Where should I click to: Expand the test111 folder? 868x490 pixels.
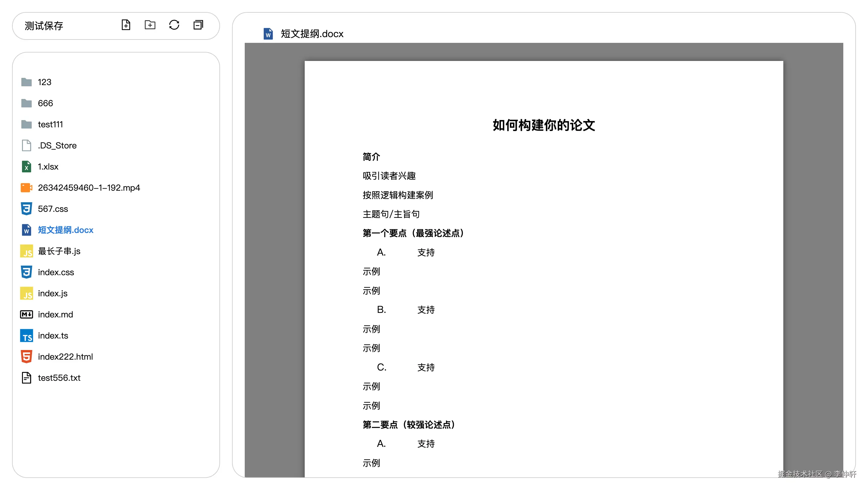point(50,124)
